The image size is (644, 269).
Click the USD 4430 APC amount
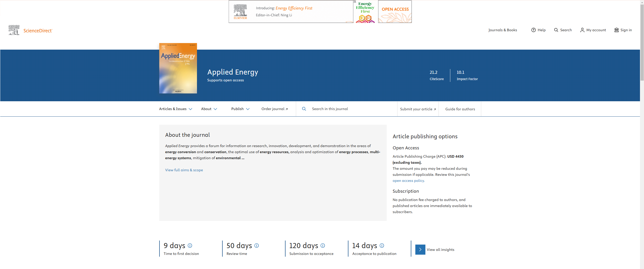coord(455,156)
